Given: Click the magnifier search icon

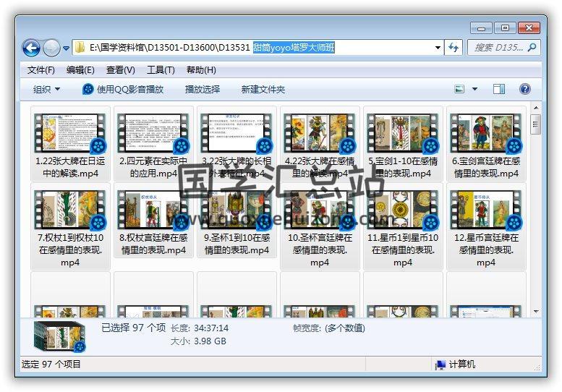Looking at the screenshot, I should click(x=532, y=47).
